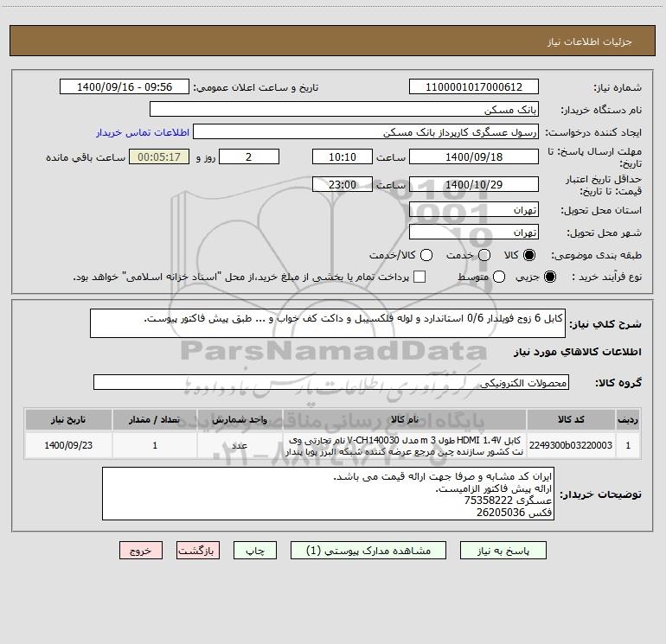666x644 pixels.
Task: Select the متوسط purchase type radio
Action: pyautogui.click(x=499, y=277)
